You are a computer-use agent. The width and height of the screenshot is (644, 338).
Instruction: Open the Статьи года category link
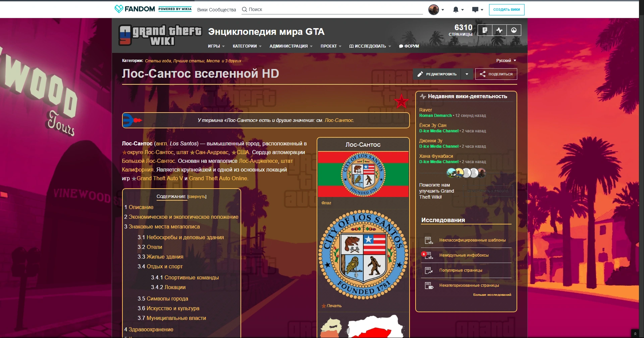point(158,61)
